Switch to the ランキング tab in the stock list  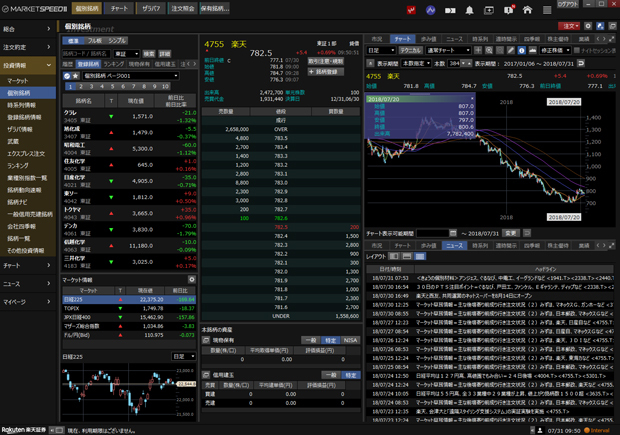pos(113,64)
